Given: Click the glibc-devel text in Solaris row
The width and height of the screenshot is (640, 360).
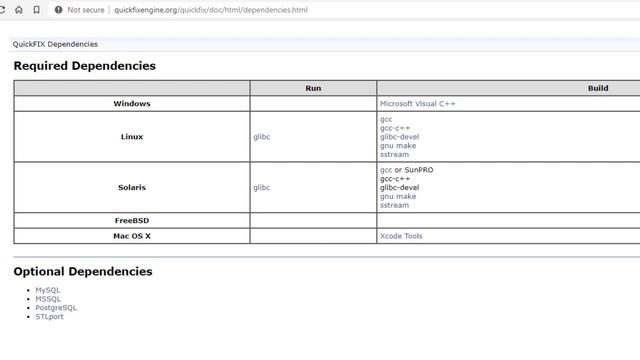Looking at the screenshot, I should (x=399, y=187).
